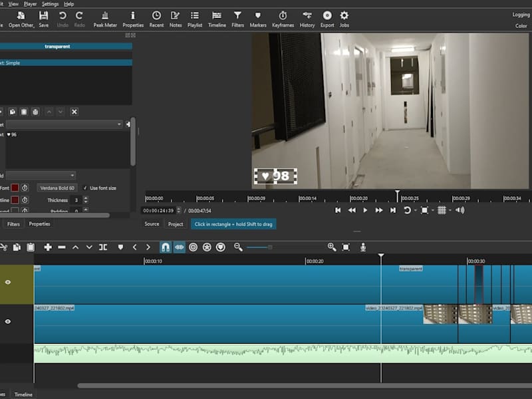532x399 pixels.
Task: Increase the outline Thickness value
Action: coord(86,198)
